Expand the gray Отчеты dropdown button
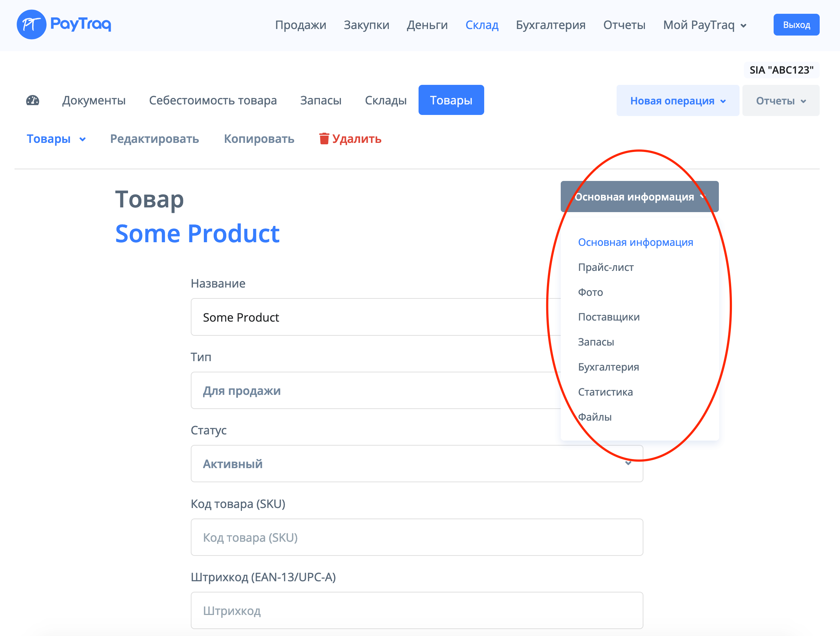The height and width of the screenshot is (636, 840). (781, 100)
